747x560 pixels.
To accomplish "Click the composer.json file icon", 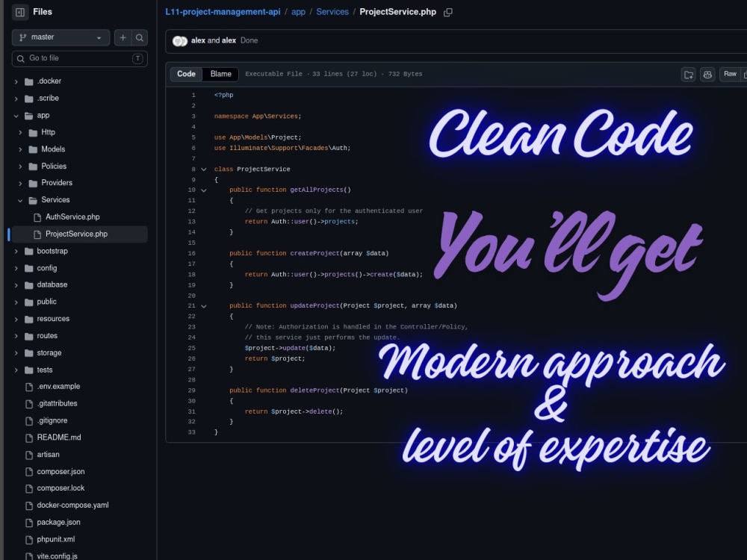I will [29, 472].
